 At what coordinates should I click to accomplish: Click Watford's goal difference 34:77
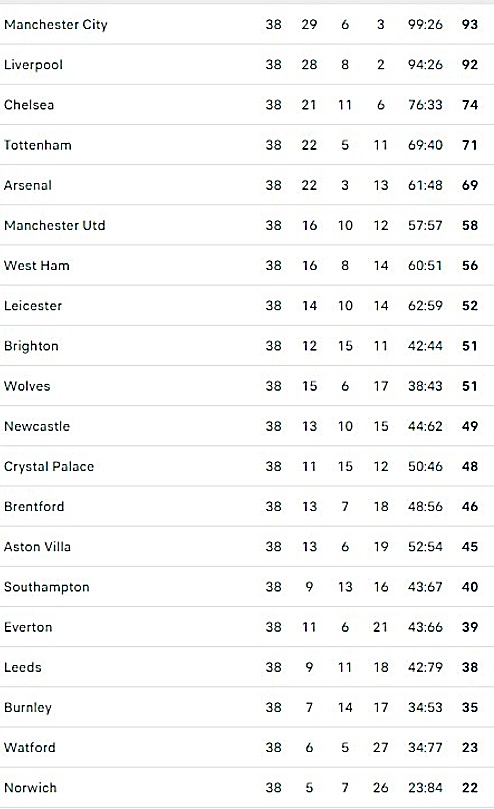point(425,748)
